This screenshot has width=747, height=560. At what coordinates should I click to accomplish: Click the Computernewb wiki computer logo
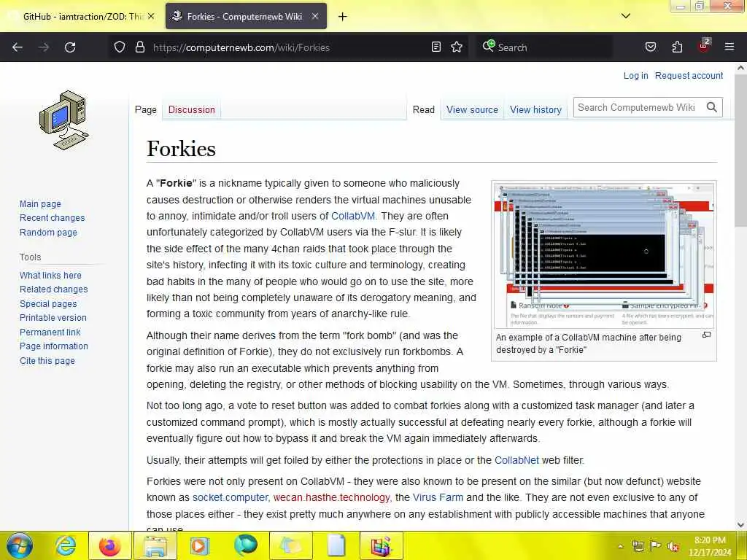pyautogui.click(x=64, y=120)
